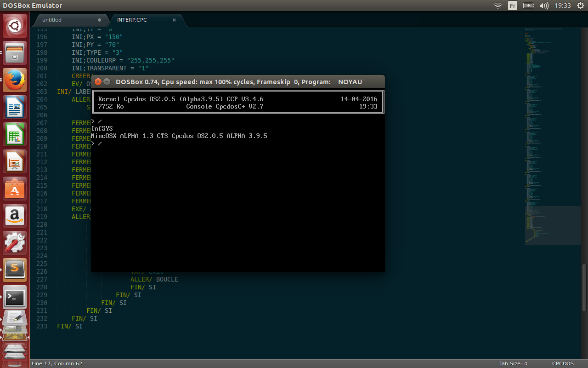Open the Ubuntu Dash home launcher
588x368 pixels.
[15, 26]
